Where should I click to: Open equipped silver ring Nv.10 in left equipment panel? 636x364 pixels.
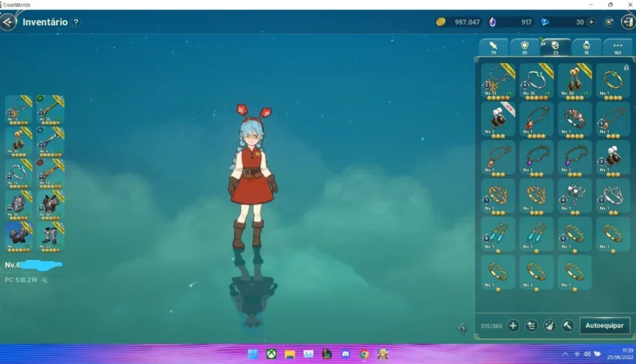[x=18, y=174]
